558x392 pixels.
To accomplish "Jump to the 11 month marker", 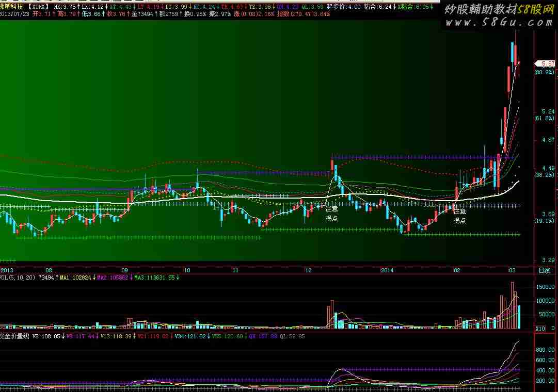I will coord(235,270).
